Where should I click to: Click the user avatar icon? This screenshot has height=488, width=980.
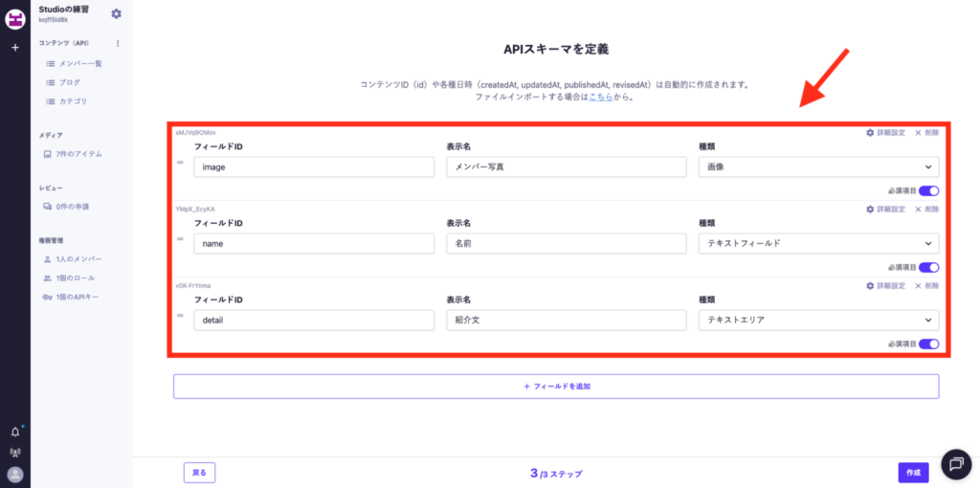[14, 474]
